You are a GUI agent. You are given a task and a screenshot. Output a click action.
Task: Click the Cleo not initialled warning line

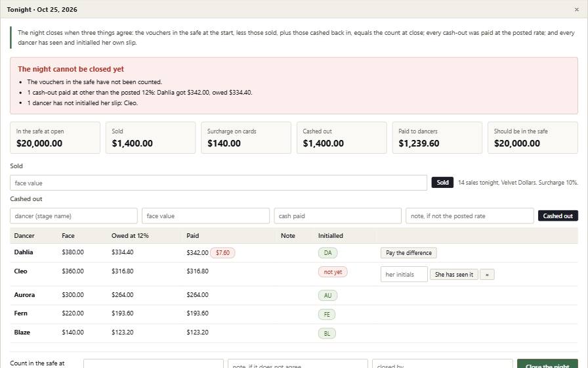[83, 103]
